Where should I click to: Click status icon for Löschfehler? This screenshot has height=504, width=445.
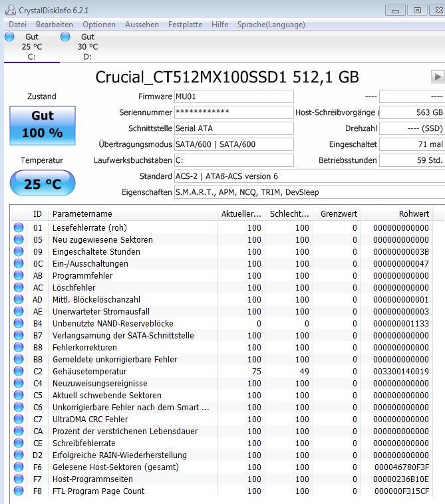(x=19, y=287)
